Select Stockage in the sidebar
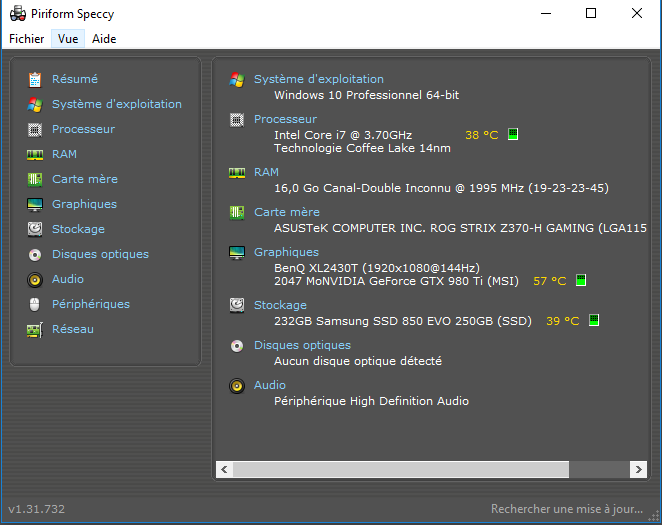Viewport: 662px width, 525px height. click(x=78, y=229)
